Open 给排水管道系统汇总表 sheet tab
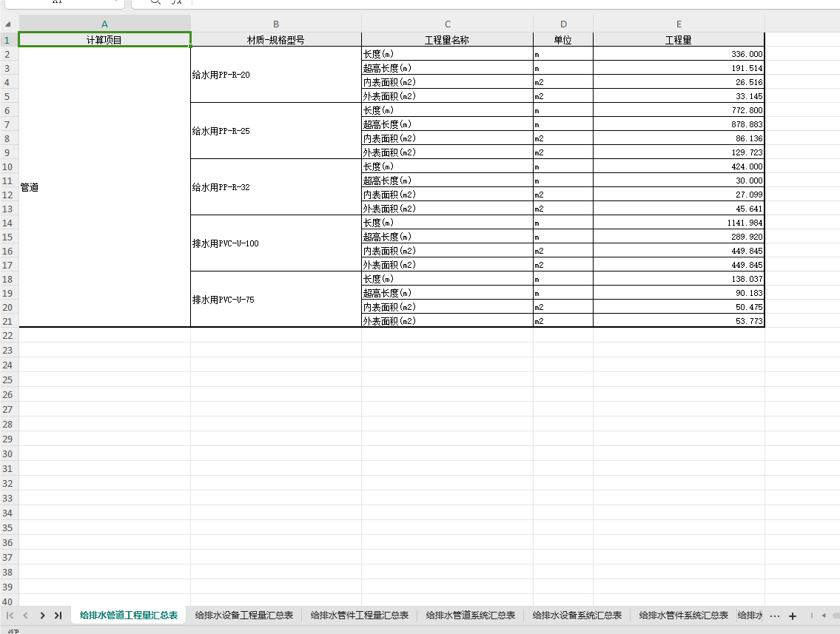The height and width of the screenshot is (634, 840). [x=471, y=616]
